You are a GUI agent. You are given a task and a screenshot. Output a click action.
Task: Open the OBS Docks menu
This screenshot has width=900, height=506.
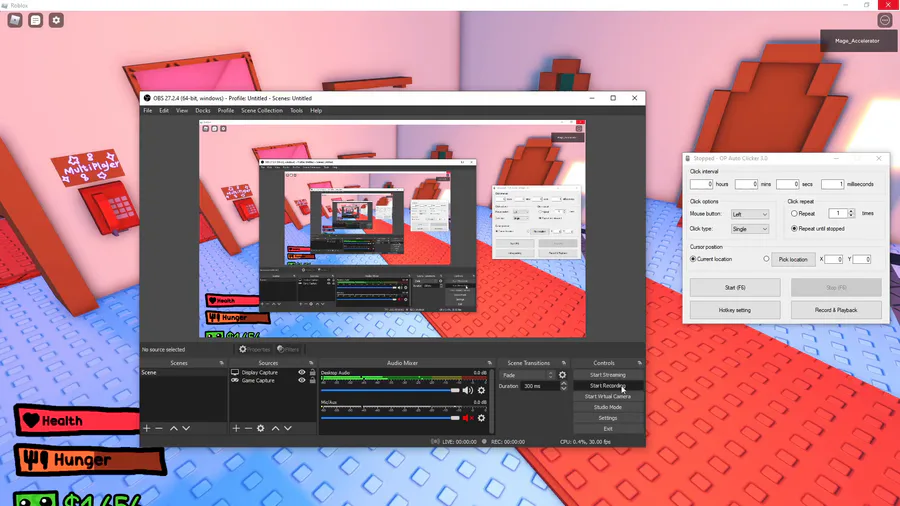tap(203, 111)
